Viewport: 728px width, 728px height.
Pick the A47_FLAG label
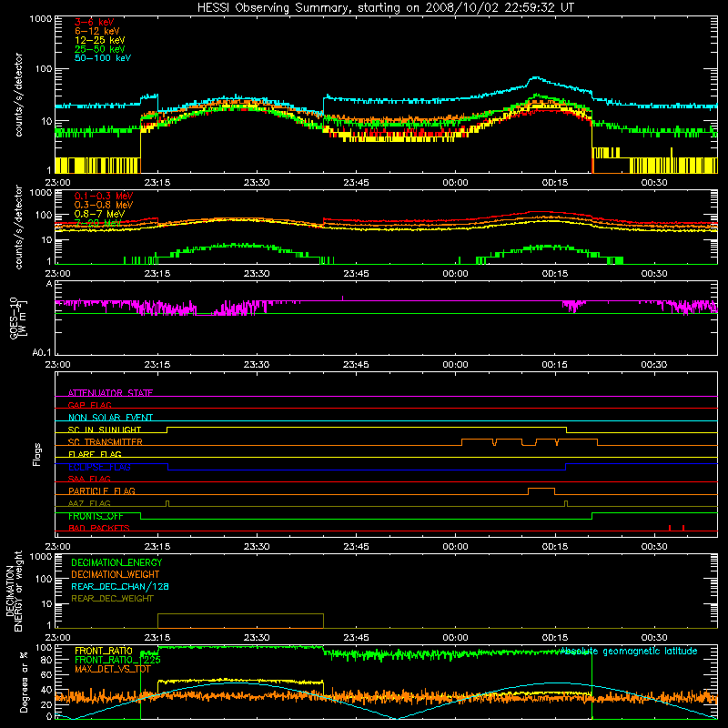[89, 503]
